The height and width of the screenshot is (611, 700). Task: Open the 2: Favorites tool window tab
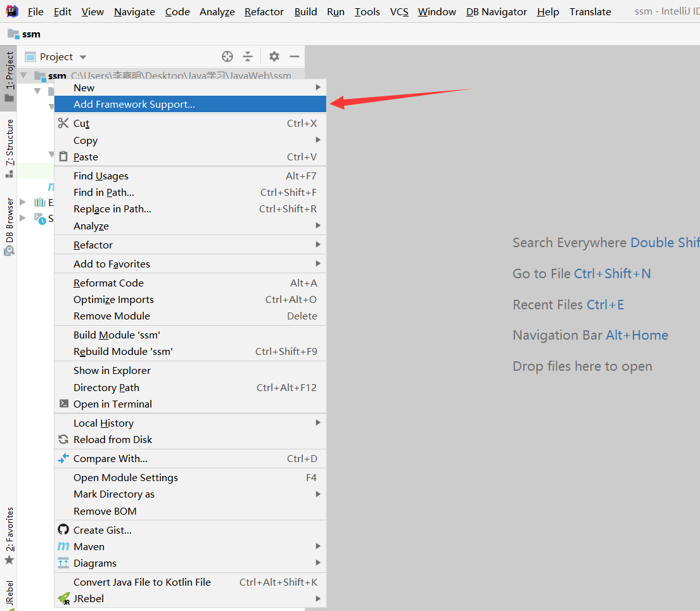click(x=9, y=536)
